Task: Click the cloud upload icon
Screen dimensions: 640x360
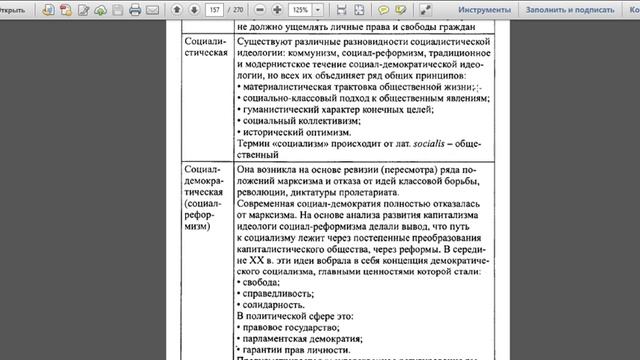Action: click(x=100, y=10)
